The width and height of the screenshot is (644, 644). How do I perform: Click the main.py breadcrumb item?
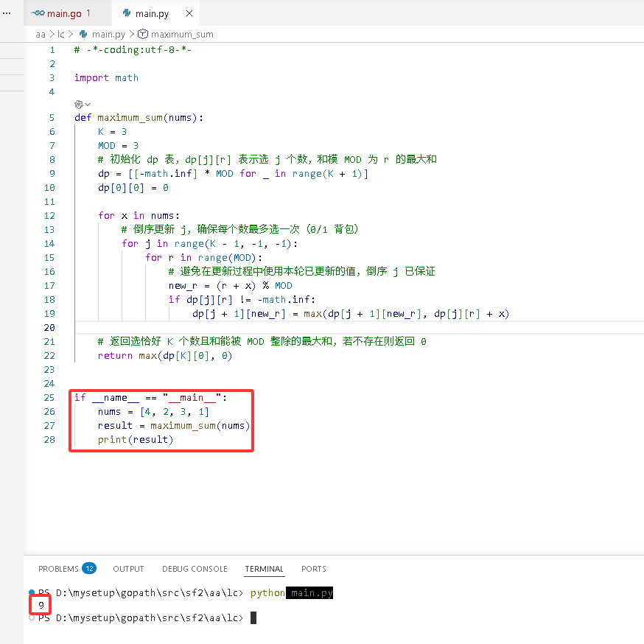pos(108,34)
